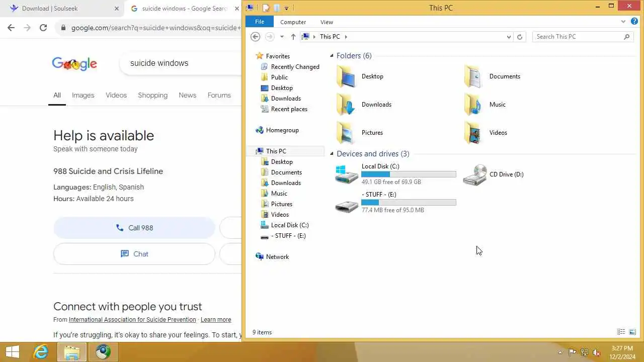Click File Explorer taskbar icon
Screen dimensions: 644x362
pyautogui.click(x=72, y=352)
